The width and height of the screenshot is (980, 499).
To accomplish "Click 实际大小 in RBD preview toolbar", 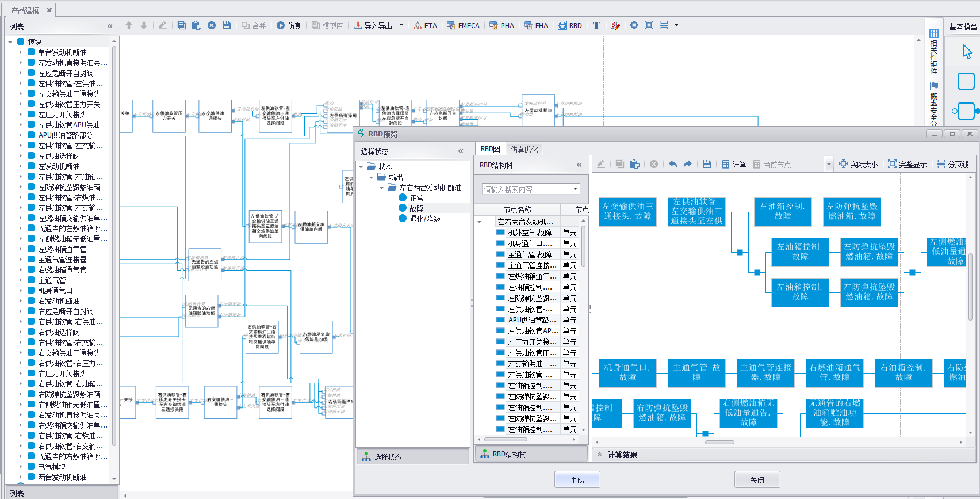I will tap(858, 165).
